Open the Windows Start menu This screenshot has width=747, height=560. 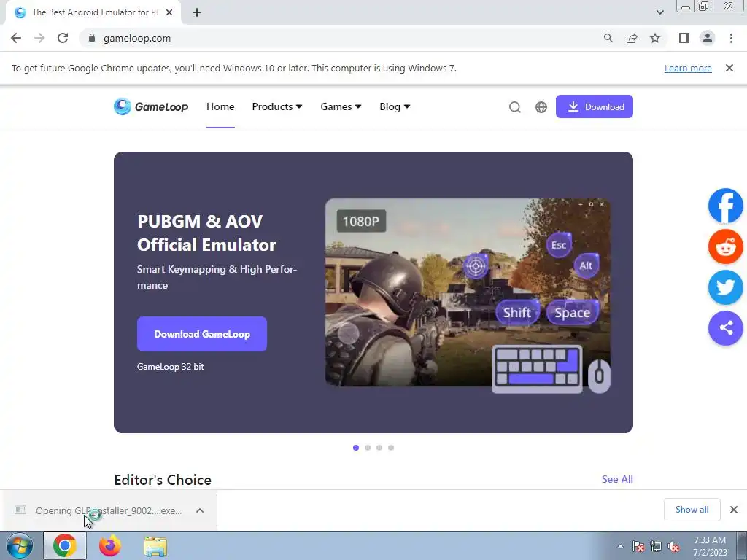coord(20,545)
